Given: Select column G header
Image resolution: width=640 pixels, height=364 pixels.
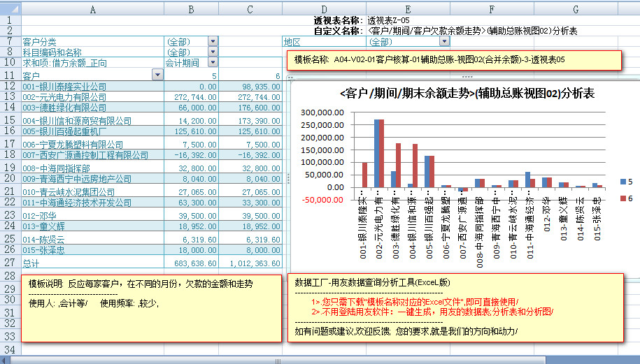Looking at the screenshot, I should click(575, 8).
